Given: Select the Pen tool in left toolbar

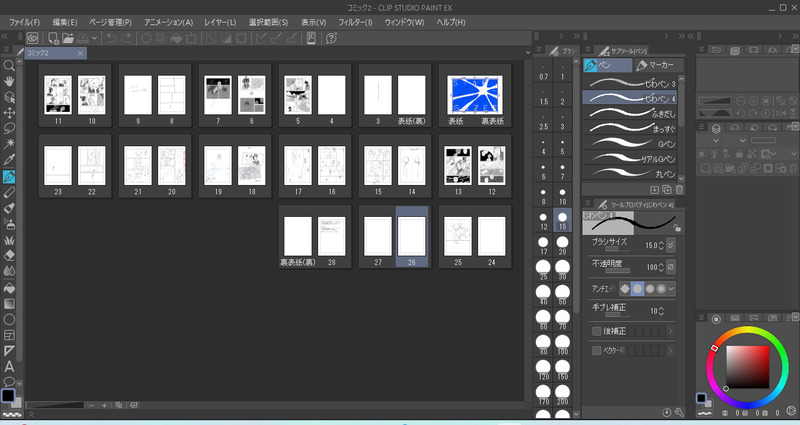Looking at the screenshot, I should (x=9, y=177).
